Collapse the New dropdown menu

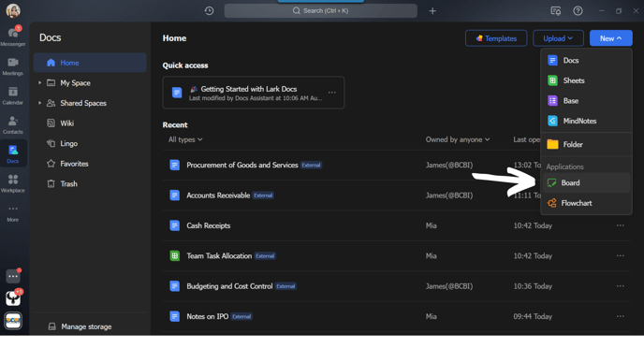[610, 38]
